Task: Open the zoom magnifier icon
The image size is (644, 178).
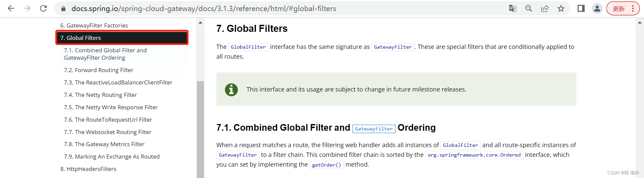Action: tap(529, 8)
